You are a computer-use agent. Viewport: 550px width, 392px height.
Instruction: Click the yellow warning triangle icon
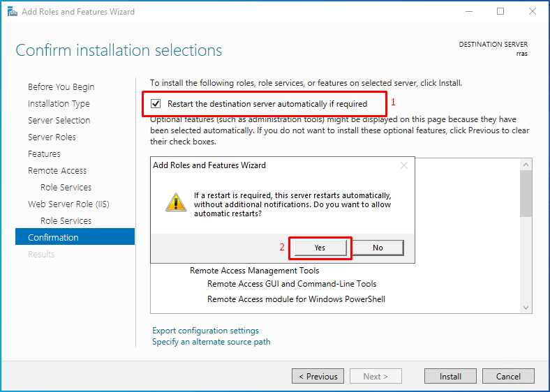coord(176,202)
